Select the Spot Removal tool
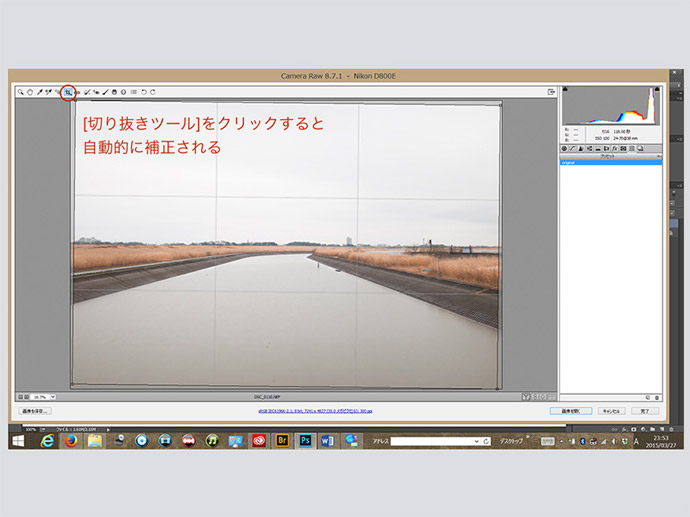690x517 pixels. coord(87,92)
